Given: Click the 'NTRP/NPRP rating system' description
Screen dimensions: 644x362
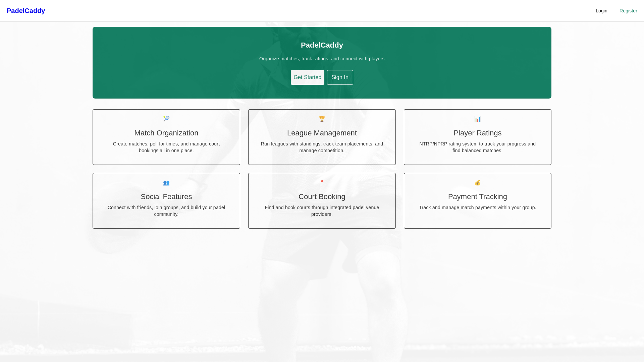Looking at the screenshot, I should (x=478, y=147).
